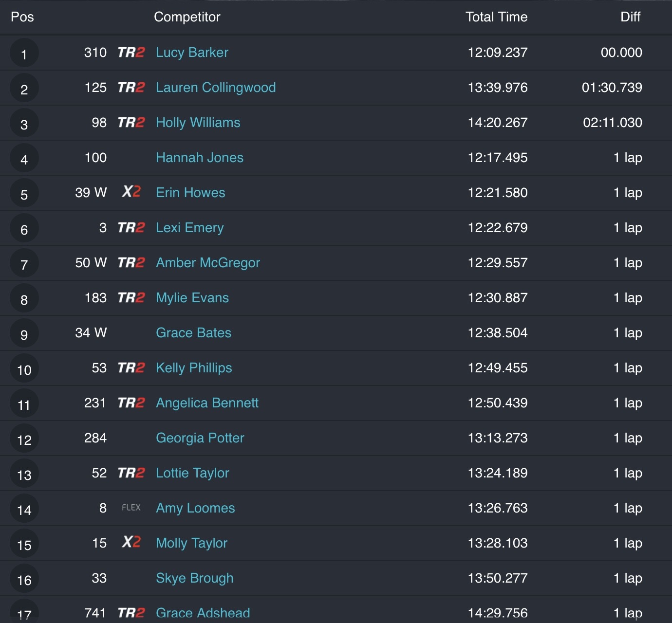
Task: Open Lauren Collingwood's competitor page
Action: 216,88
